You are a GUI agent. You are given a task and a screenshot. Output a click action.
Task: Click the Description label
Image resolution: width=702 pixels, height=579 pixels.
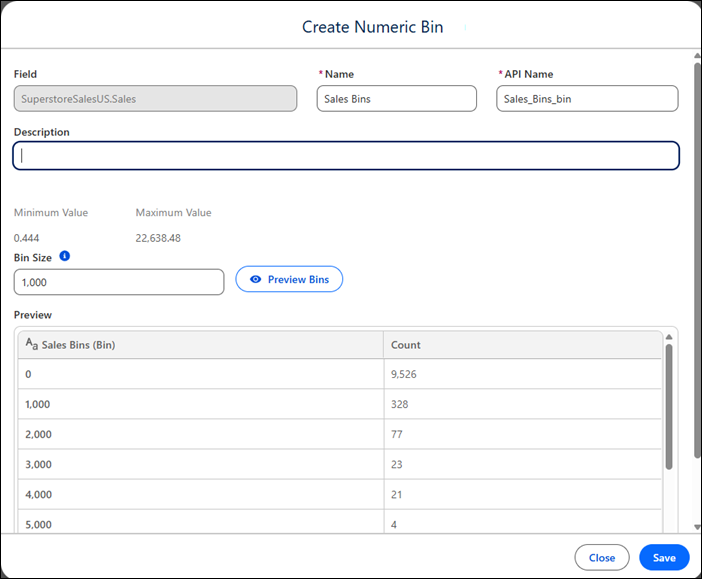[42, 132]
